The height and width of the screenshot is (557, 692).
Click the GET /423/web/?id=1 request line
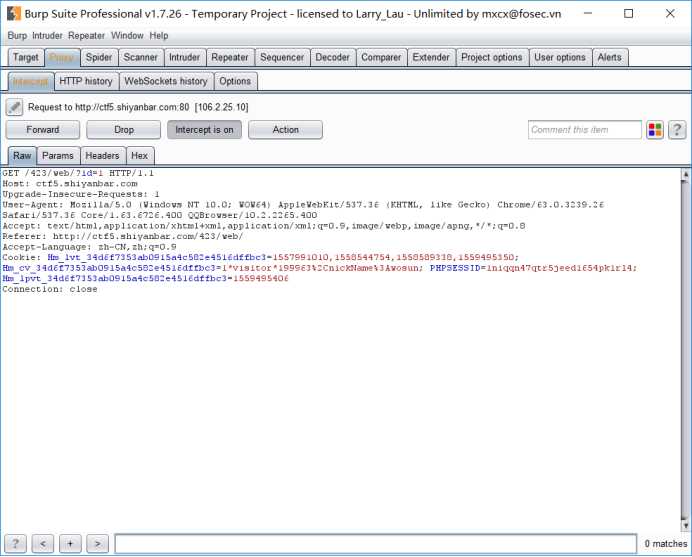78,173
